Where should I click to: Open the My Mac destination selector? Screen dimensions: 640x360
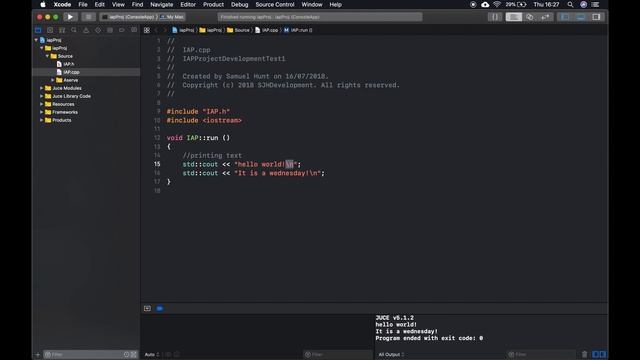click(172, 17)
